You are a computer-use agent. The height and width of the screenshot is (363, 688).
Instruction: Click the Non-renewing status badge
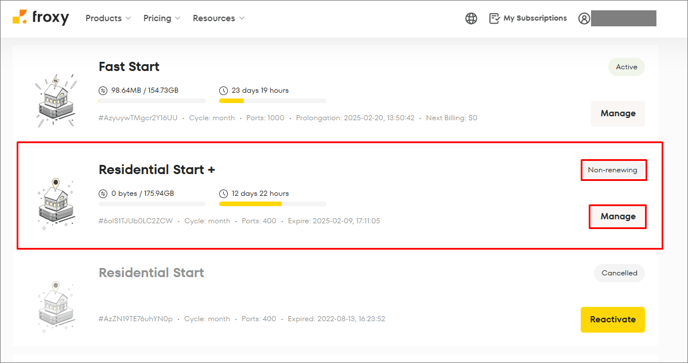pyautogui.click(x=613, y=170)
